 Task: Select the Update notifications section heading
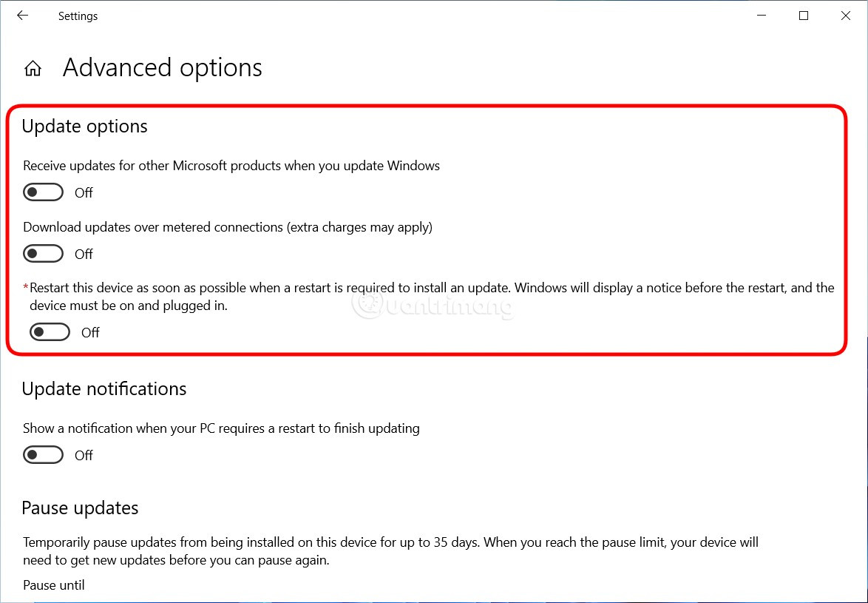pyautogui.click(x=104, y=389)
